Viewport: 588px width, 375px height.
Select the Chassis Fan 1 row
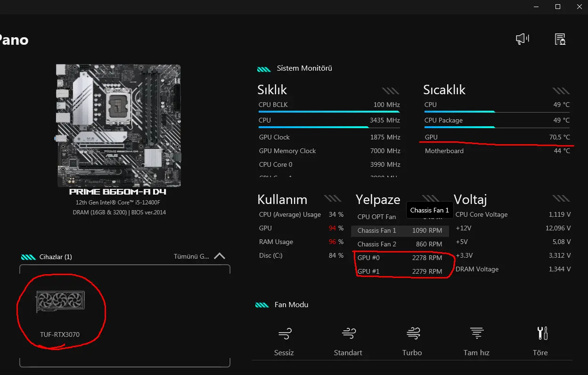pos(400,231)
